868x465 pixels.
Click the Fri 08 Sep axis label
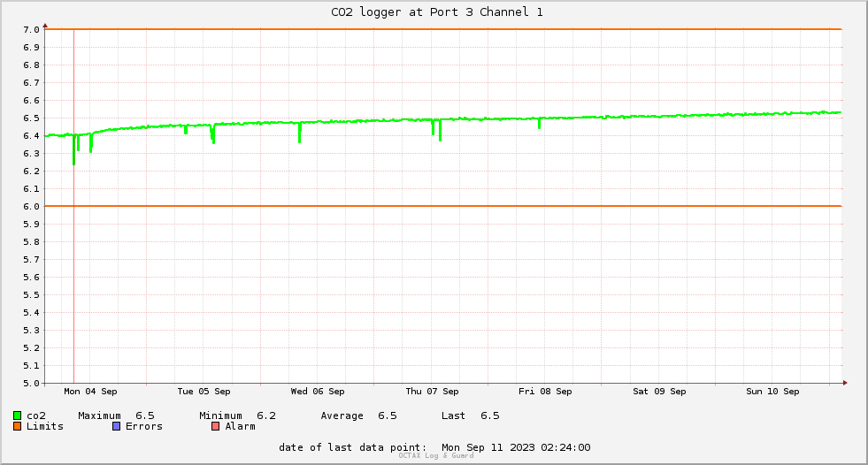coord(545,392)
